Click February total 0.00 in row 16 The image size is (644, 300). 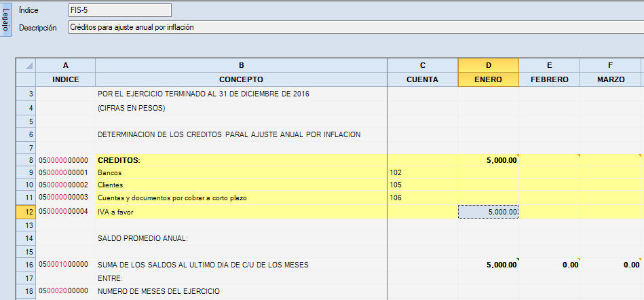click(x=549, y=265)
